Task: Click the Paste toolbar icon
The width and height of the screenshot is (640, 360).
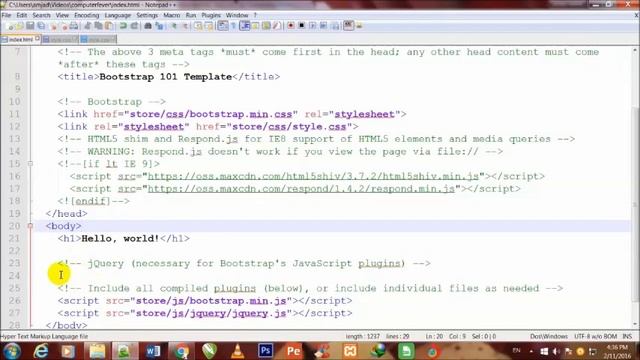Action: 109,26
